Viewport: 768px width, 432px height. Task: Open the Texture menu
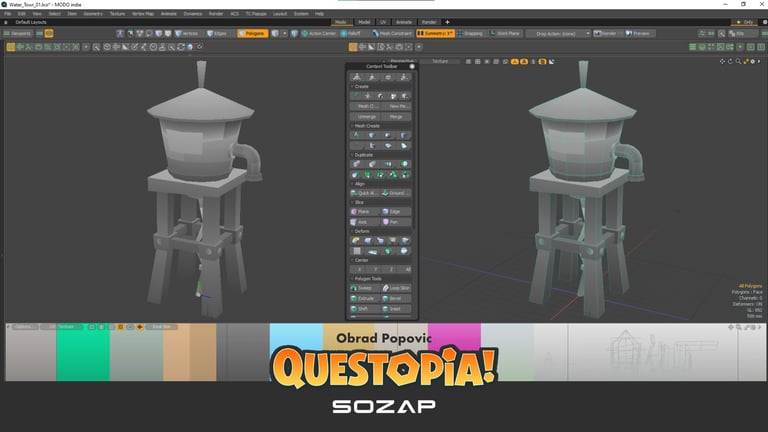point(117,14)
